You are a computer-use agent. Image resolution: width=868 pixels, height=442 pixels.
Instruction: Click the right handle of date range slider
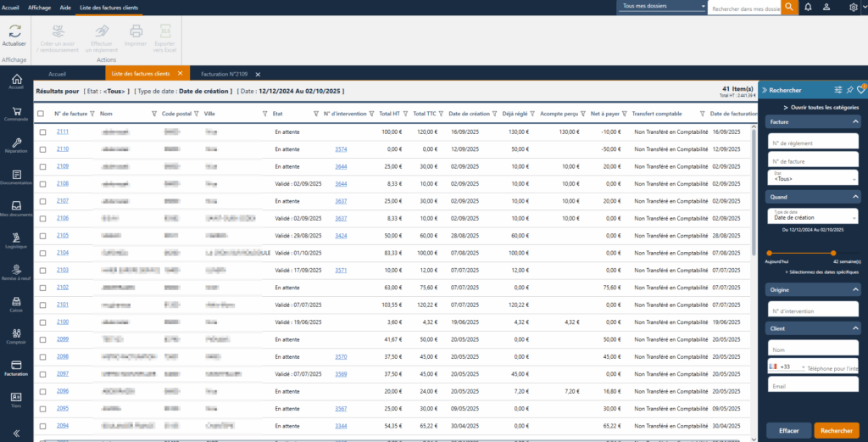[x=833, y=253]
